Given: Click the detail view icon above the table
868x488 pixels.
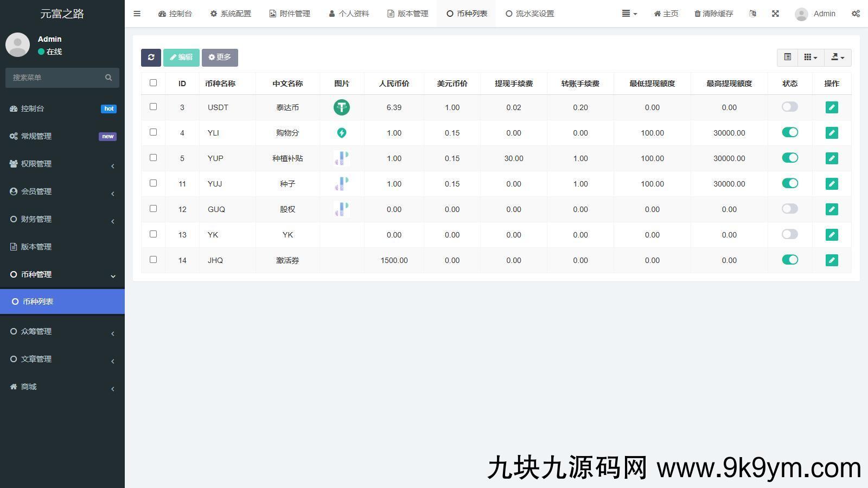Looking at the screenshot, I should pyautogui.click(x=788, y=57).
